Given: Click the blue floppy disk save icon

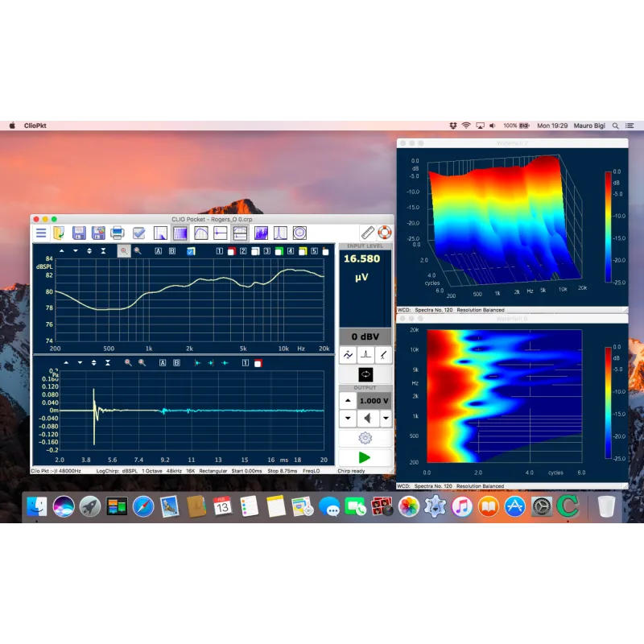Looking at the screenshot, I should pyautogui.click(x=79, y=233).
